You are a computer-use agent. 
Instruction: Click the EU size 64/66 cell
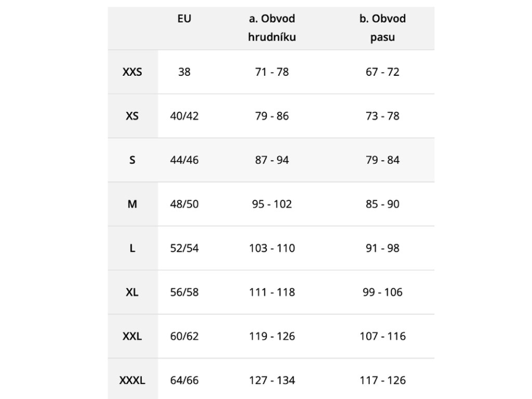point(184,380)
